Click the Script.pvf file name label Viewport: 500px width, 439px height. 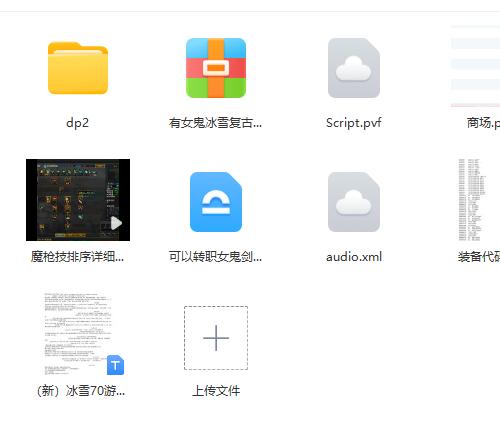coord(354,123)
